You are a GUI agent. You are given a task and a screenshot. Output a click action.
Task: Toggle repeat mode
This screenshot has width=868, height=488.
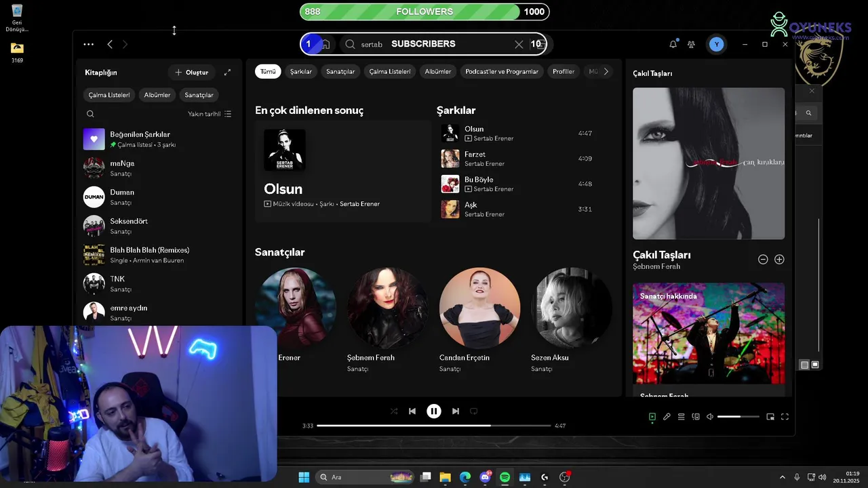point(474,411)
